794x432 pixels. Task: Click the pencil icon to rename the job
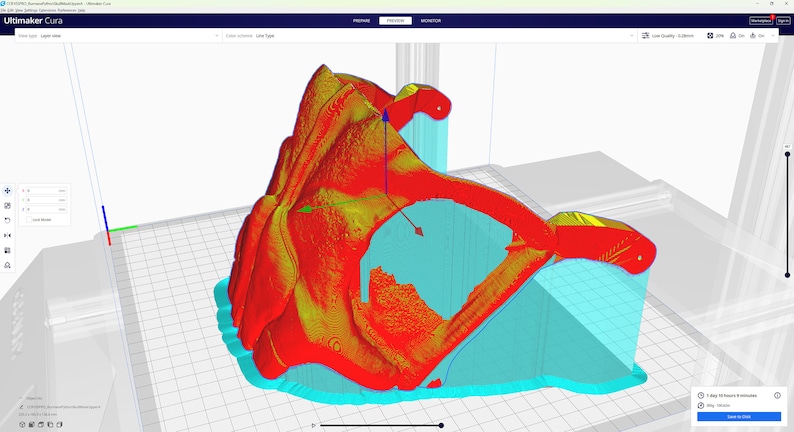pos(21,407)
